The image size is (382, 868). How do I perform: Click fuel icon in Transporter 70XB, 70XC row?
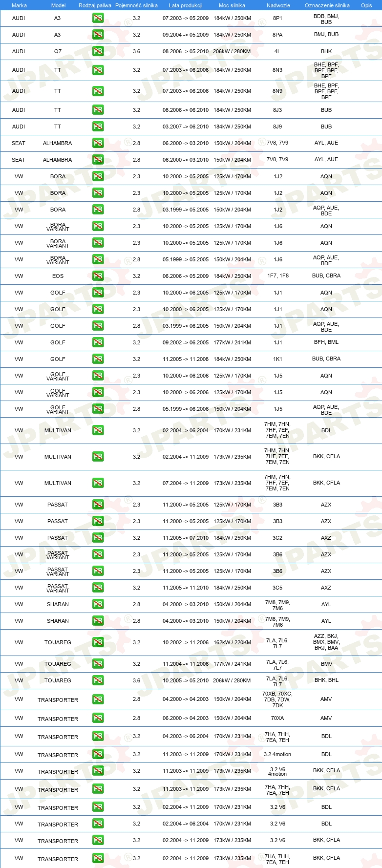point(98,699)
